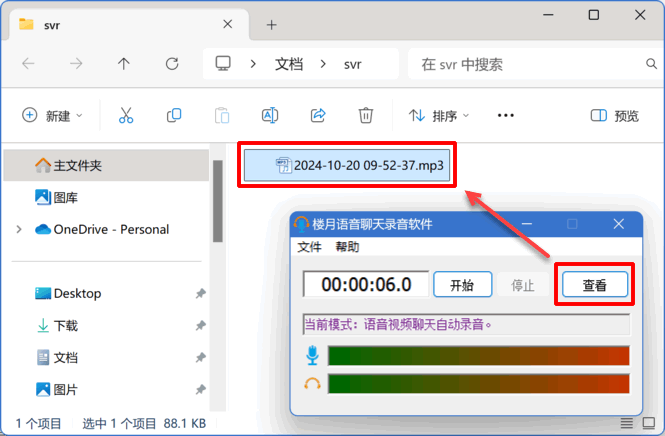Unpin Desktop via its pin icon
The height and width of the screenshot is (436, 665).
coord(201,293)
